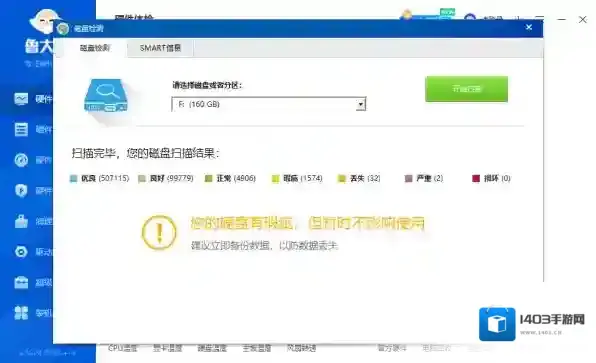Click 显卡温度 in main window footer
This screenshot has height=363, width=596.
167,348
